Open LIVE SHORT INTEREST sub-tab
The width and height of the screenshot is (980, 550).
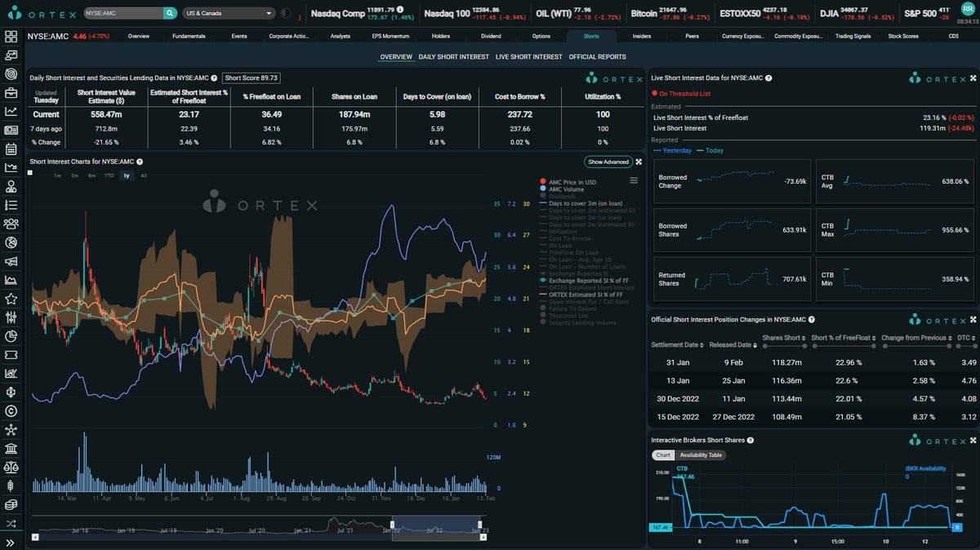pyautogui.click(x=528, y=57)
